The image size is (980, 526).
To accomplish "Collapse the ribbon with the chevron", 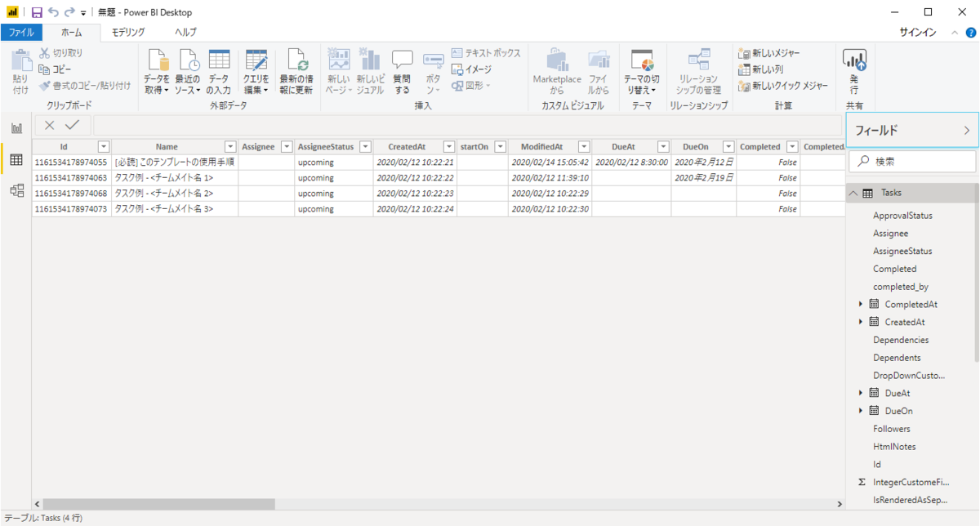I will tap(955, 33).
